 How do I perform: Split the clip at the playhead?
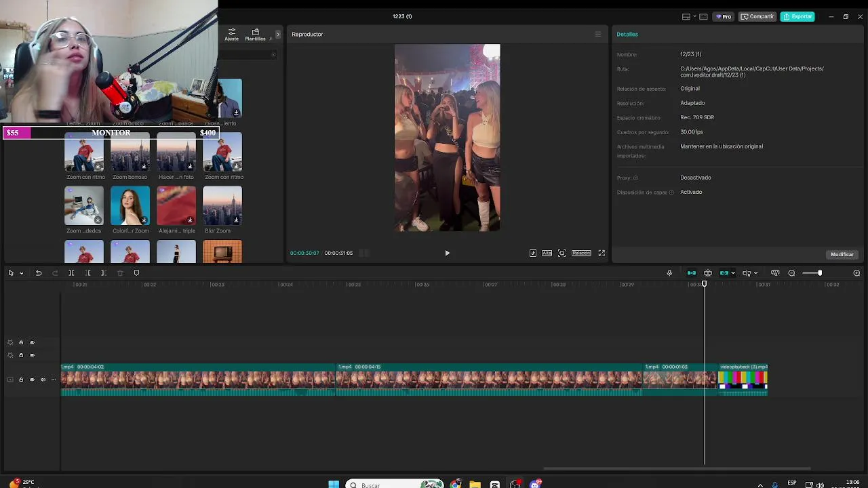pyautogui.click(x=71, y=273)
